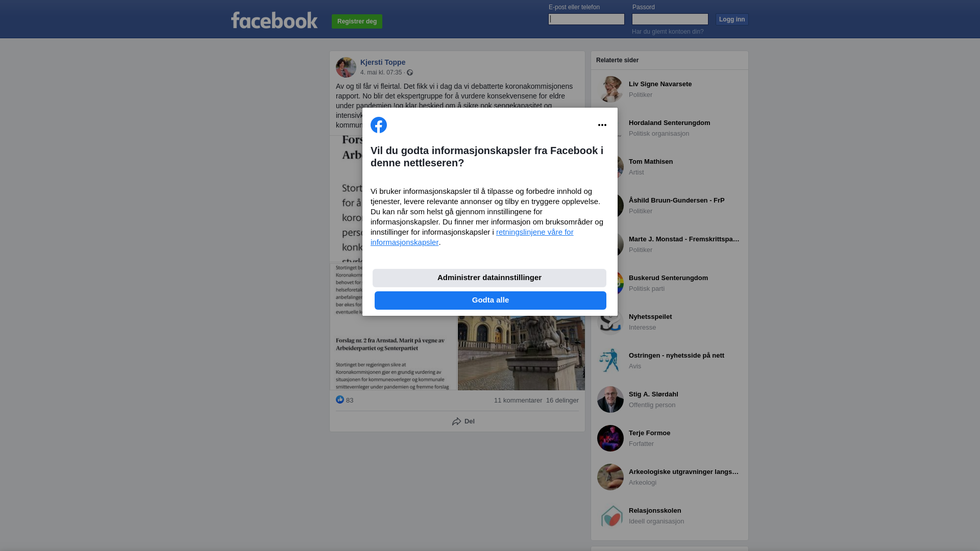Click the Del share button
The width and height of the screenshot is (980, 551).
click(463, 421)
